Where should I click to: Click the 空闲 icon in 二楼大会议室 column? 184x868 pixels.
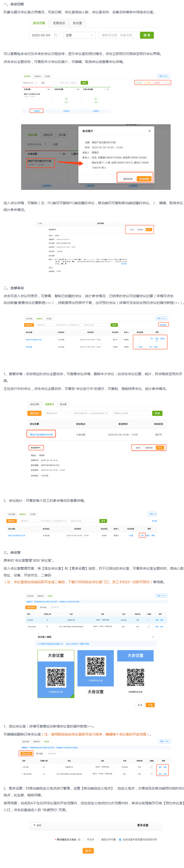point(66,99)
